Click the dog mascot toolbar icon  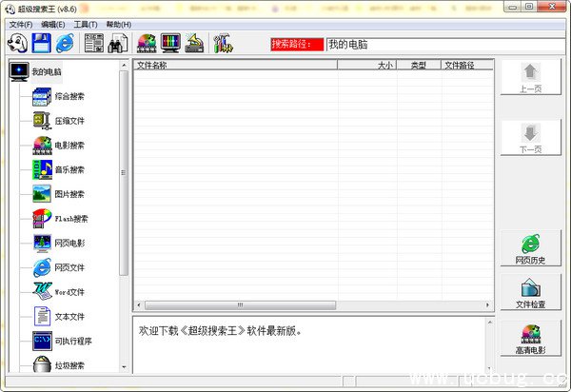click(x=17, y=43)
